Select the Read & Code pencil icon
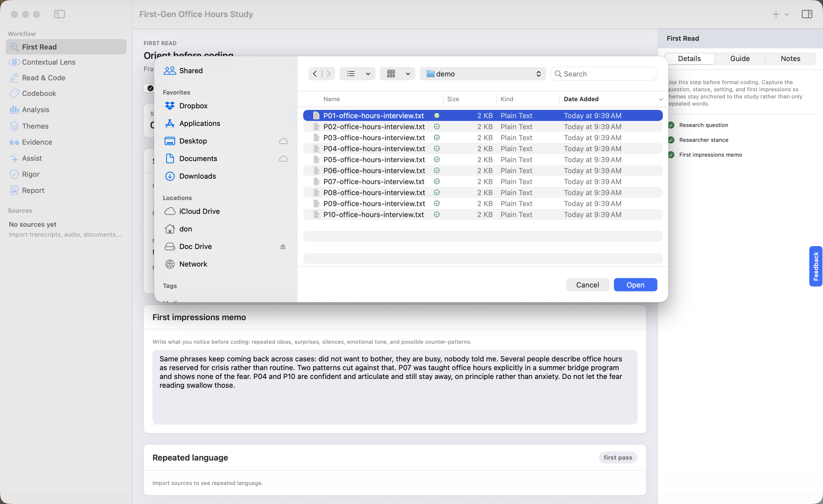This screenshot has width=823, height=504. pos(14,78)
